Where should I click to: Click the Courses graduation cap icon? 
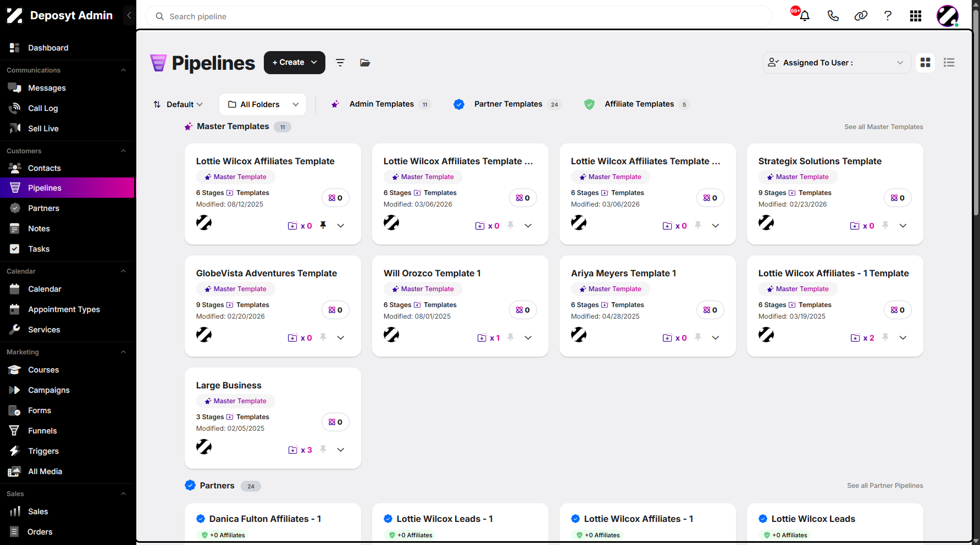click(x=14, y=370)
